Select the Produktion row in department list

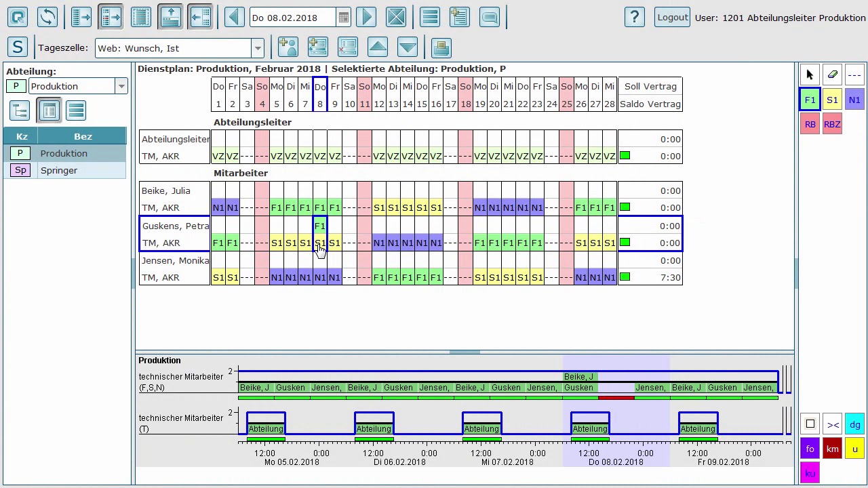pyautogui.click(x=64, y=153)
